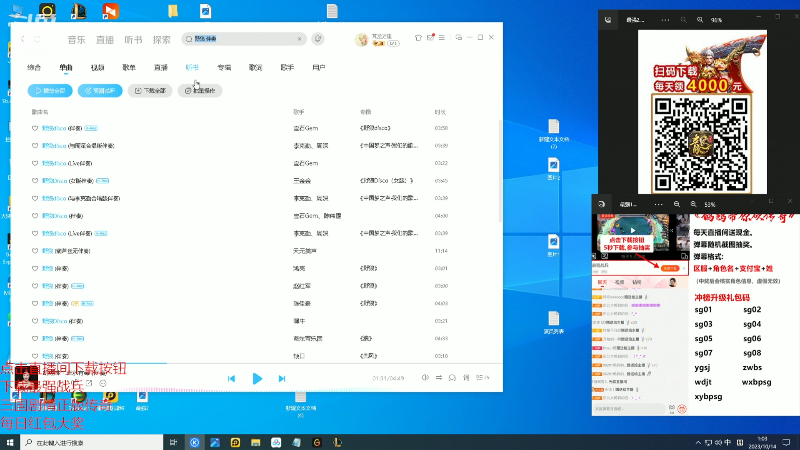Like the song by 三合会 with heart icon
The height and width of the screenshot is (450, 800).
point(35,181)
